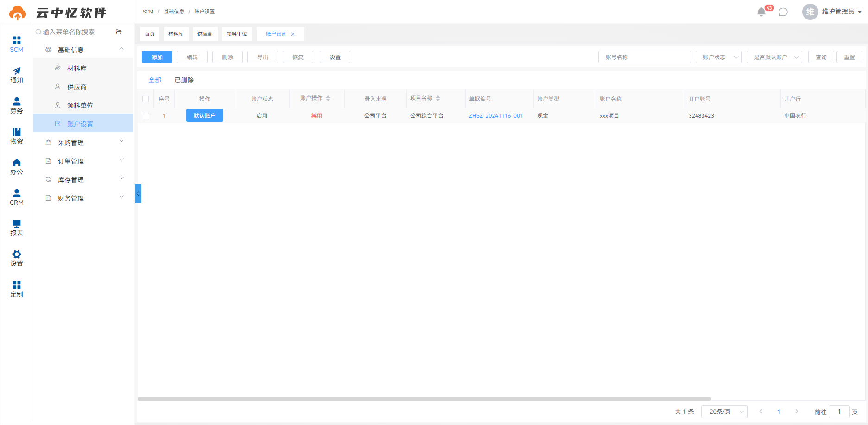868x425 pixels.
Task: Collapse the sidebar with blue arrow handle
Action: (x=138, y=194)
